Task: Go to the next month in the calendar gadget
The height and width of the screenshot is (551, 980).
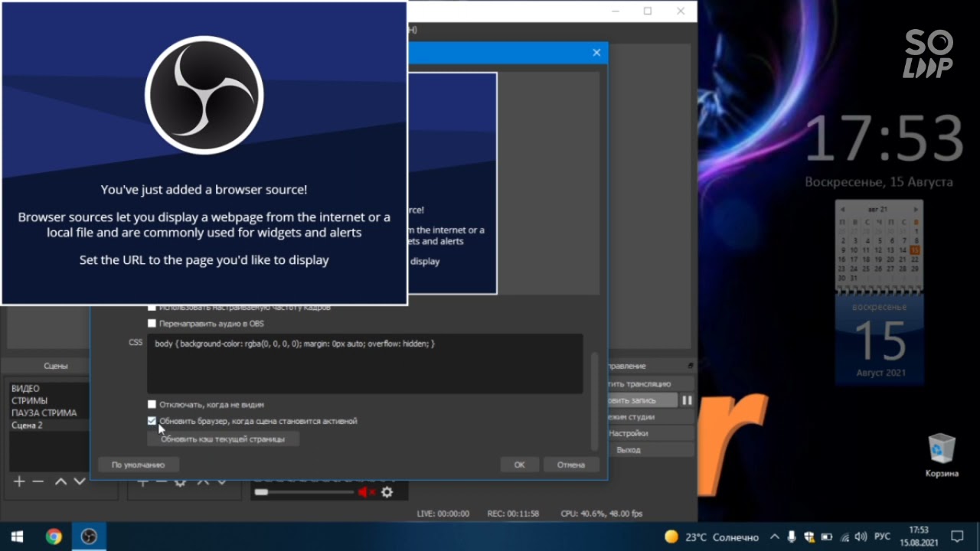Action: [x=916, y=209]
